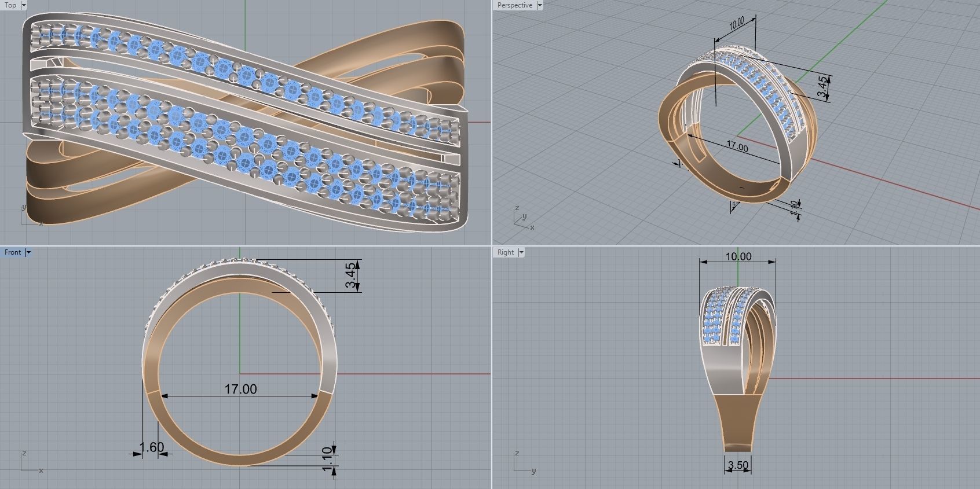Image resolution: width=980 pixels, height=489 pixels.
Task: Click the Top viewport title label
Action: [x=10, y=5]
